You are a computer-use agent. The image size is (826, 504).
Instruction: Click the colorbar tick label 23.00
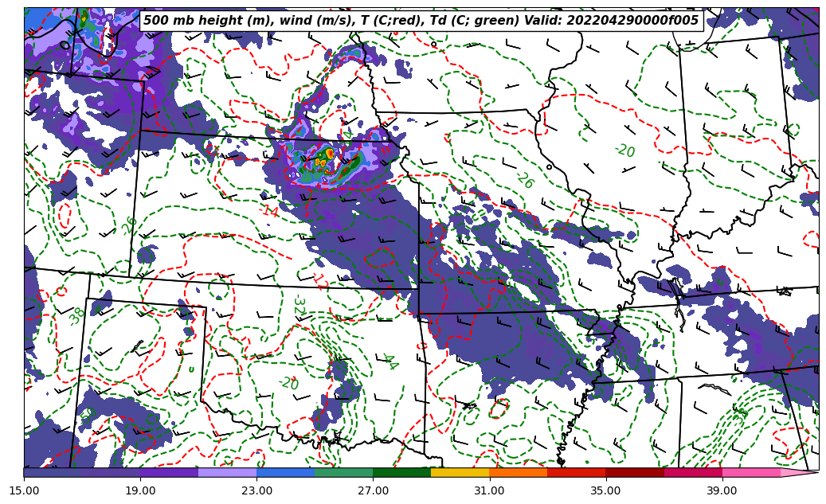click(x=256, y=490)
